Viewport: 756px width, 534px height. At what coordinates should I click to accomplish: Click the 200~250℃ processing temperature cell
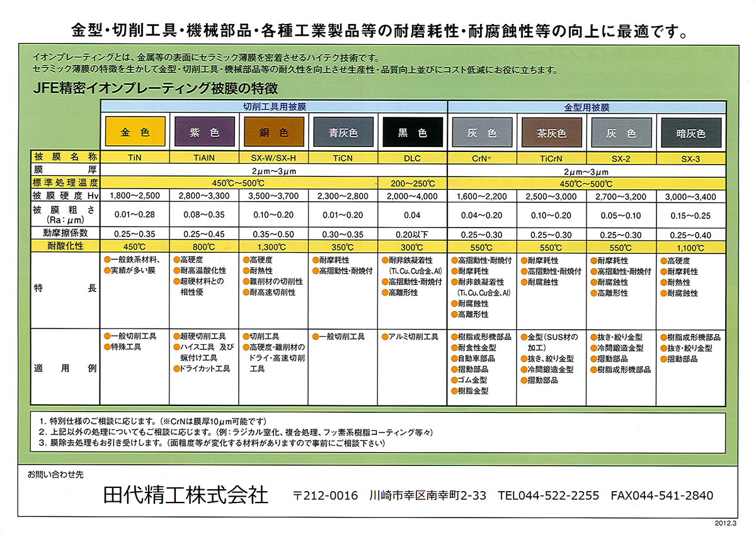pos(413,183)
